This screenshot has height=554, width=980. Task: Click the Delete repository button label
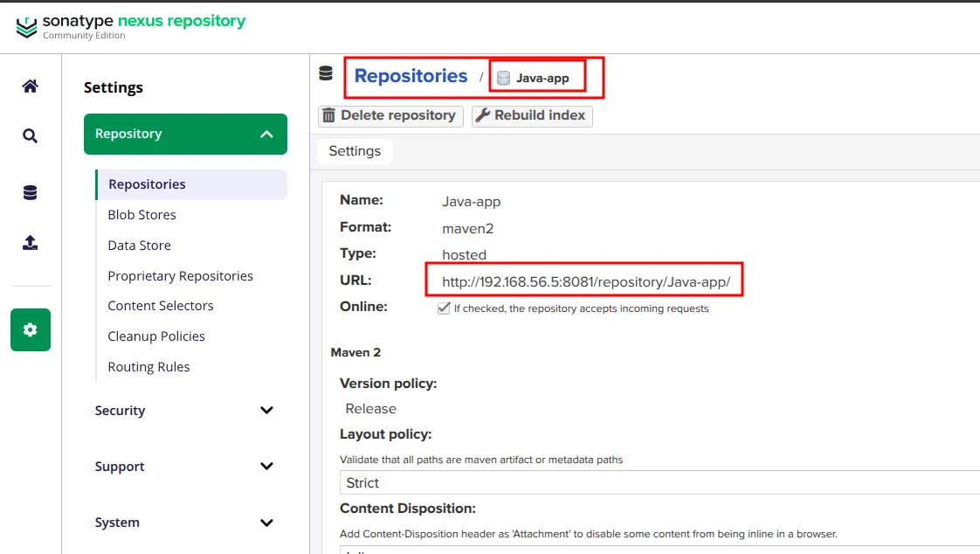[398, 115]
